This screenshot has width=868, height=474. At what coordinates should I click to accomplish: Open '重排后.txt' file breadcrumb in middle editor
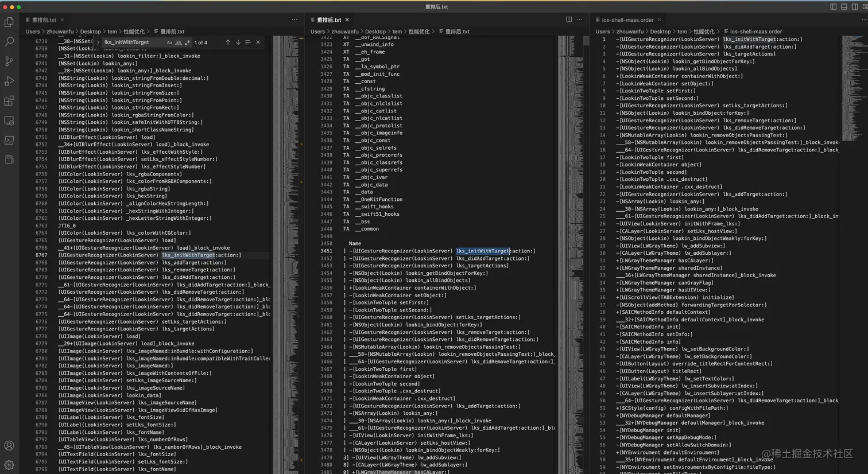coord(454,32)
